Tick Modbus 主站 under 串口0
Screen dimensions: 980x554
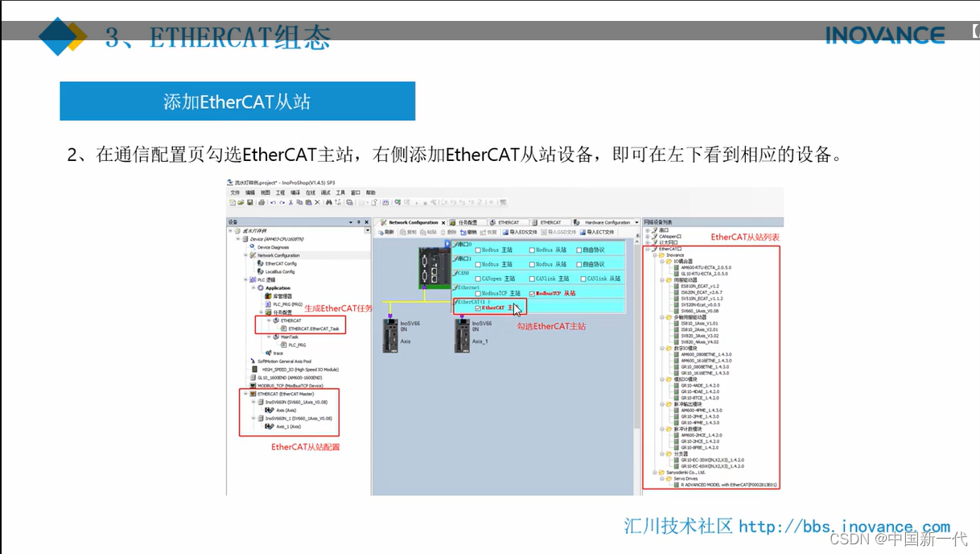point(478,250)
